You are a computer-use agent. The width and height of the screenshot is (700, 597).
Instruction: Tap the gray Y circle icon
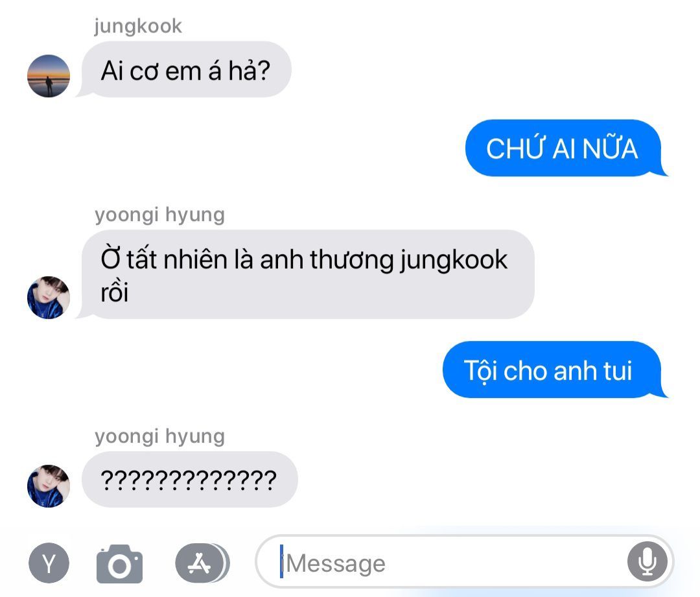(49, 563)
